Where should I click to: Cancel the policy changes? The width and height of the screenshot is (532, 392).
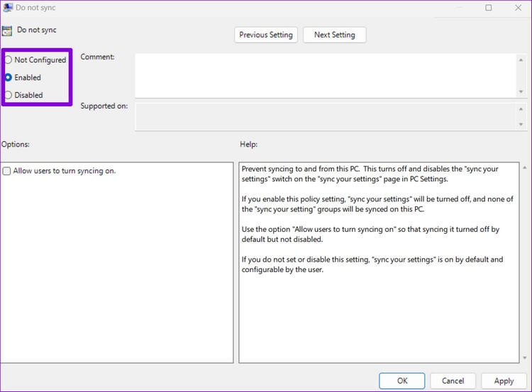[453, 381]
